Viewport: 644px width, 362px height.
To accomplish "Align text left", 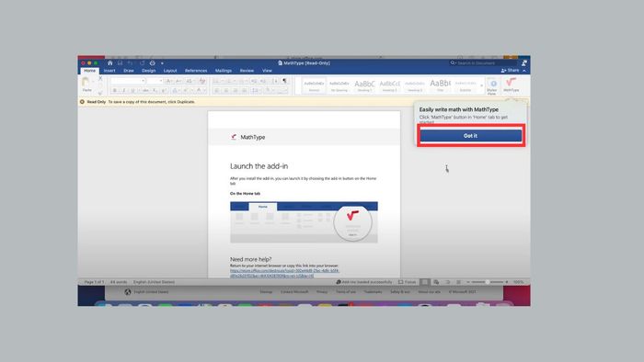I will (216, 91).
